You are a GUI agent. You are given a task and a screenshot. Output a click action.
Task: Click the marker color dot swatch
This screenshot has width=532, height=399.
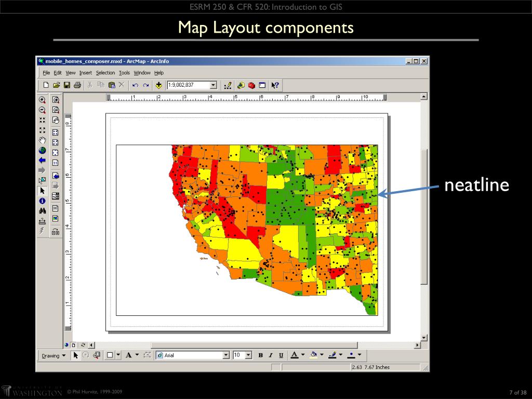click(x=351, y=355)
